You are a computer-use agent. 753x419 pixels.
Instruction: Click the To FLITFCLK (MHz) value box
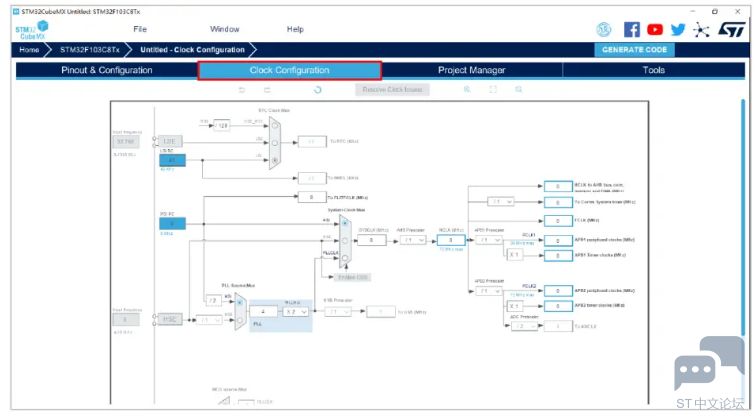point(312,197)
